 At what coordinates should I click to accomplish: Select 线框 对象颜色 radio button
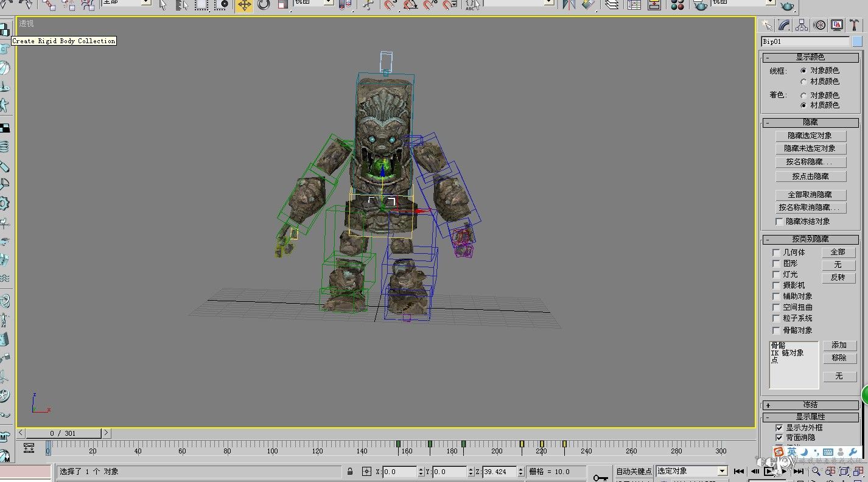[803, 71]
